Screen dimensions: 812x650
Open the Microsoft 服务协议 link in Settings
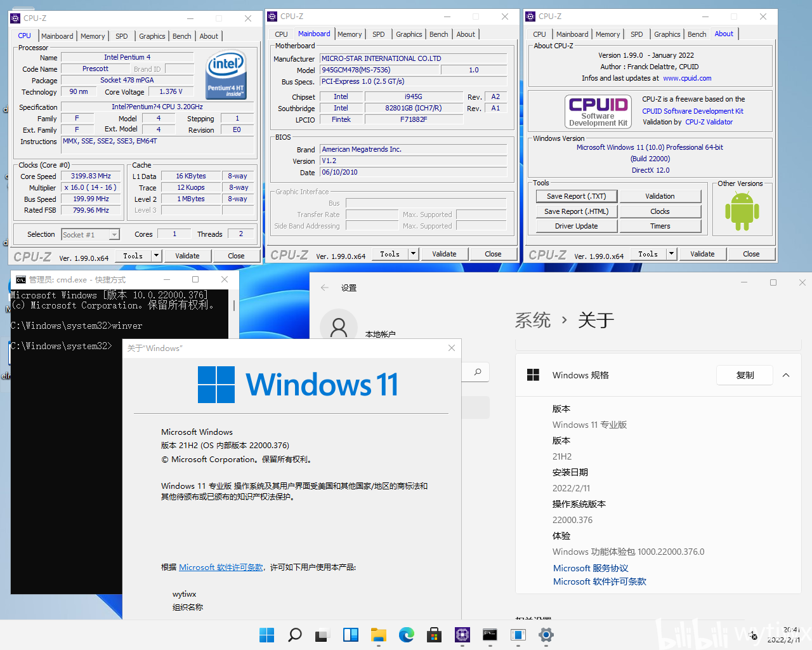click(x=591, y=568)
